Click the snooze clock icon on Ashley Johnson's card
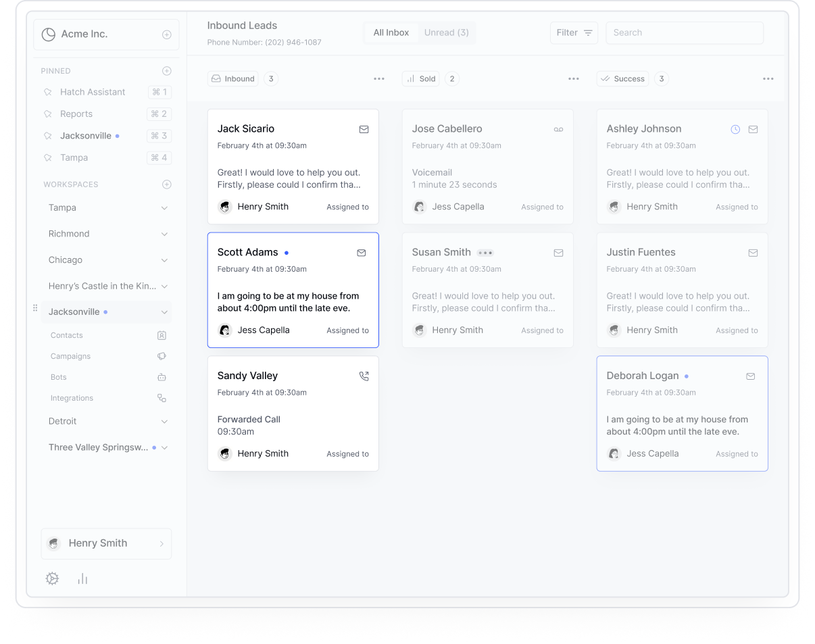Viewport: 815px width, 644px height. 735,128
